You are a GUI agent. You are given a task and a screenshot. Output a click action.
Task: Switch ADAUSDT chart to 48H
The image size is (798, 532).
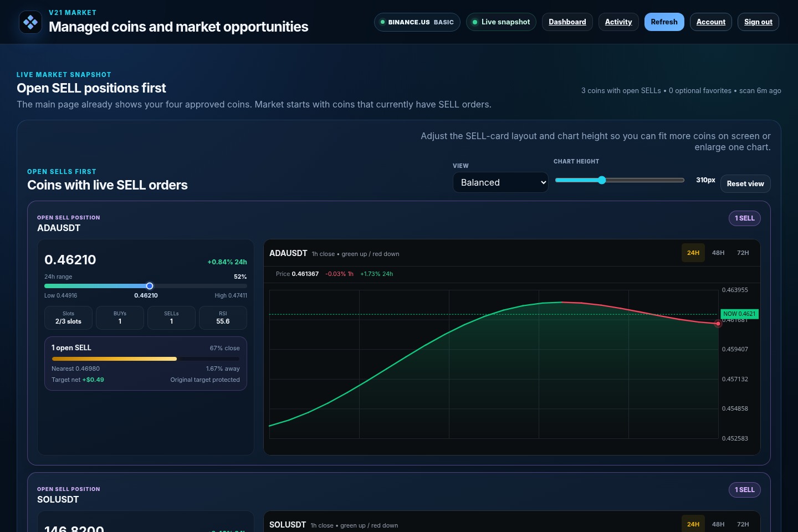[x=718, y=253]
